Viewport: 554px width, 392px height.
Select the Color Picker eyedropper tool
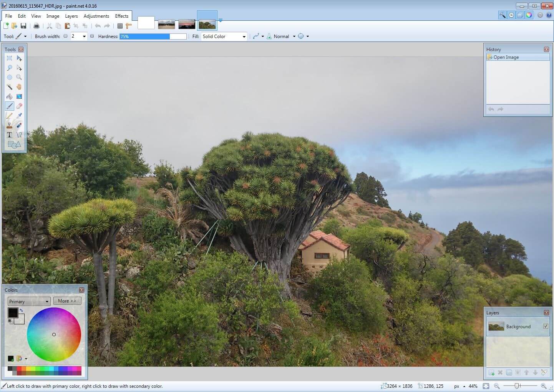pyautogui.click(x=19, y=116)
